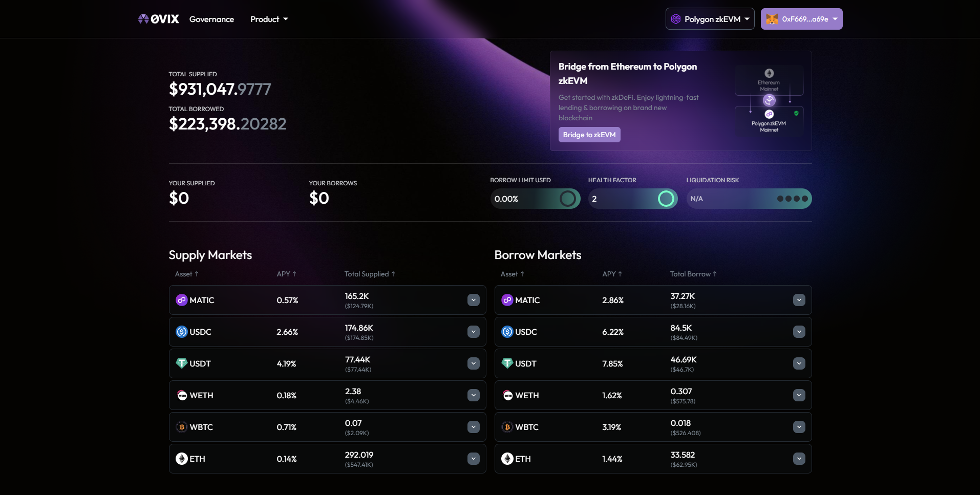Click the $931,047.9777 total supplied value
Viewport: 980px width, 495px height.
[220, 89]
